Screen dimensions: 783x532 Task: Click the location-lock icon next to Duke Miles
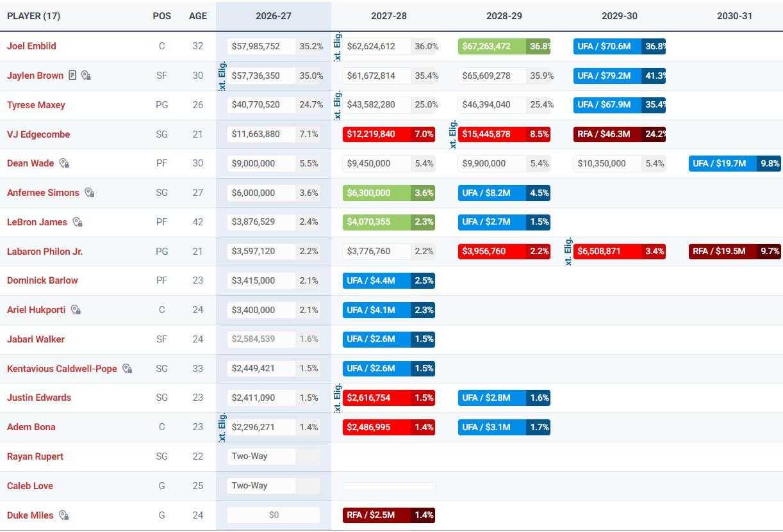coord(64,515)
